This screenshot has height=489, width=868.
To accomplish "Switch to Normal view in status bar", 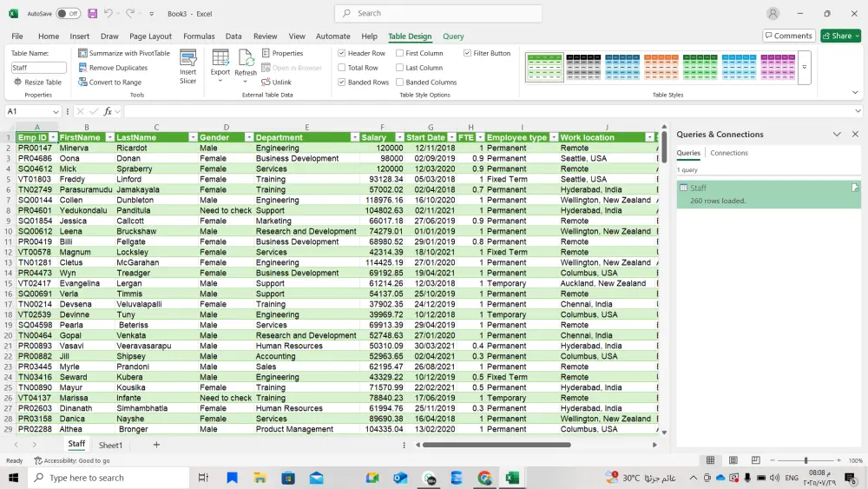I will [x=710, y=460].
